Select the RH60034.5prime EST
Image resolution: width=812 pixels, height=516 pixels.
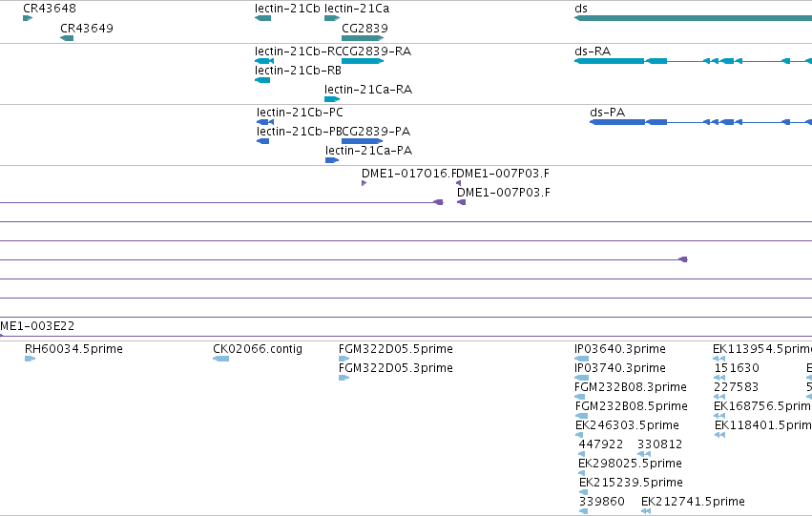coord(30,359)
